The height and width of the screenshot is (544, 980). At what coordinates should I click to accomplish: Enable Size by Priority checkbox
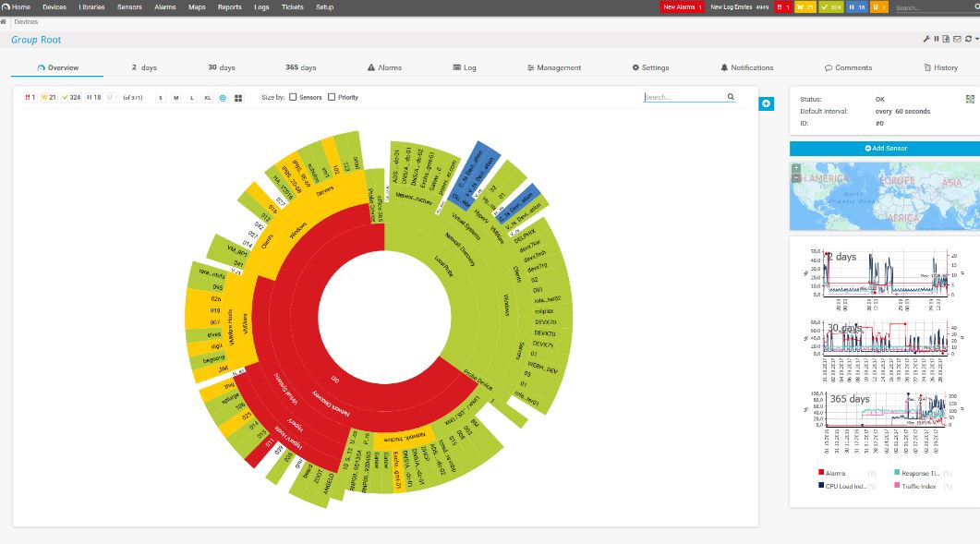(x=332, y=97)
